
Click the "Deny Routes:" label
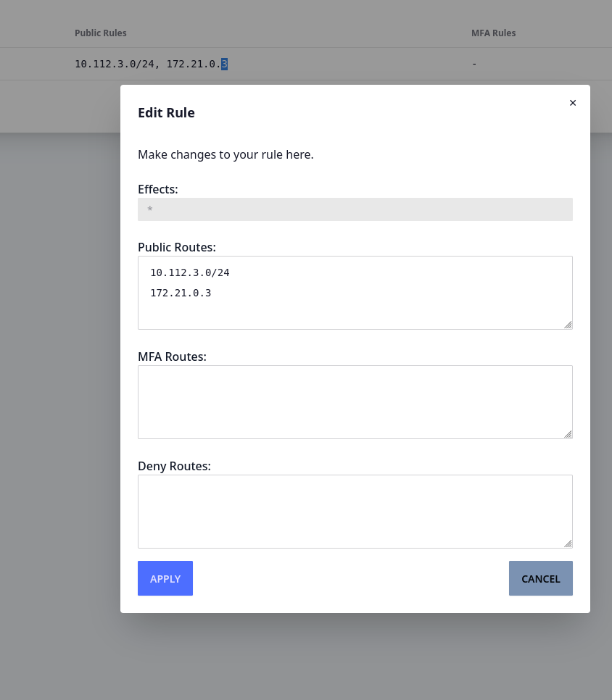174,466
